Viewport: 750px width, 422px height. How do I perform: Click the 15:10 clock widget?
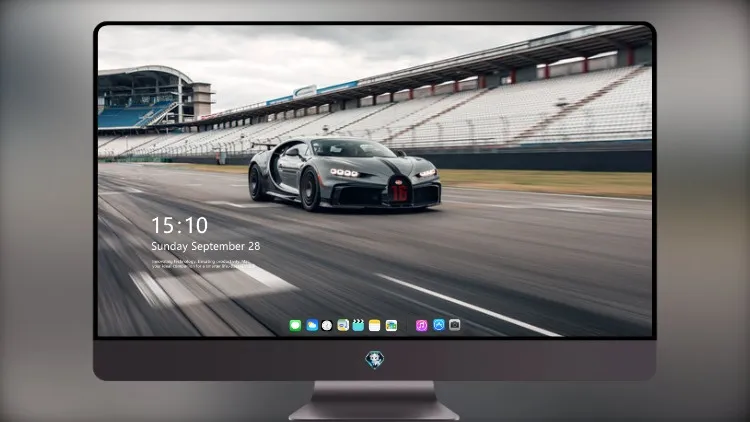coord(179,225)
